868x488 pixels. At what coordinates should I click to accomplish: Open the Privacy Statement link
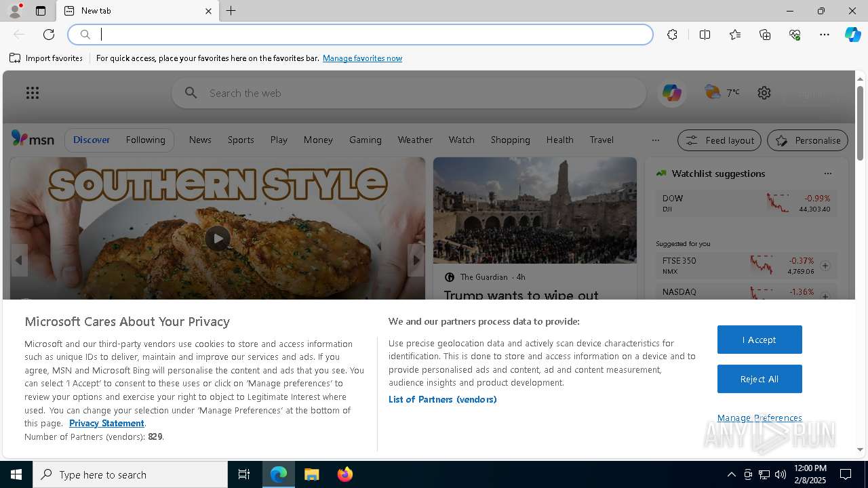tap(106, 423)
